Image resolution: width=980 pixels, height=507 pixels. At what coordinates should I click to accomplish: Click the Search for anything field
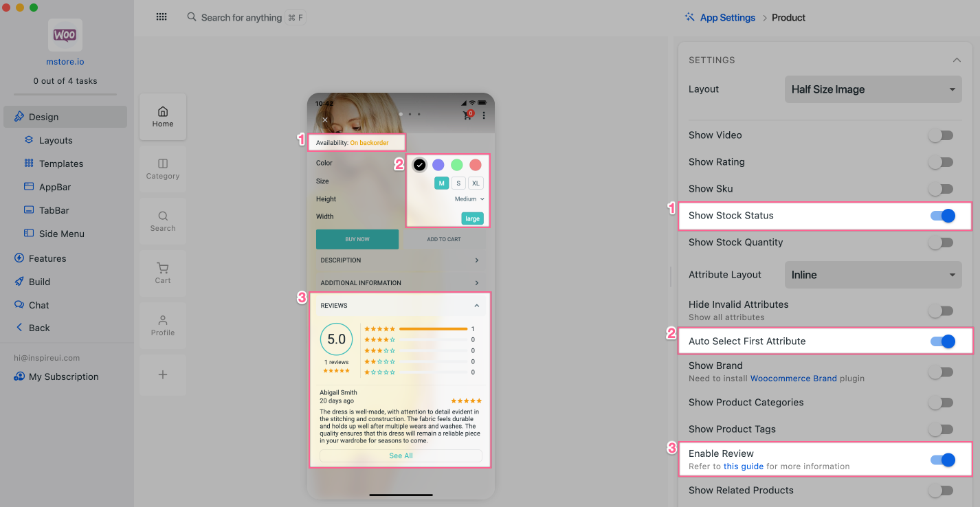tap(241, 17)
